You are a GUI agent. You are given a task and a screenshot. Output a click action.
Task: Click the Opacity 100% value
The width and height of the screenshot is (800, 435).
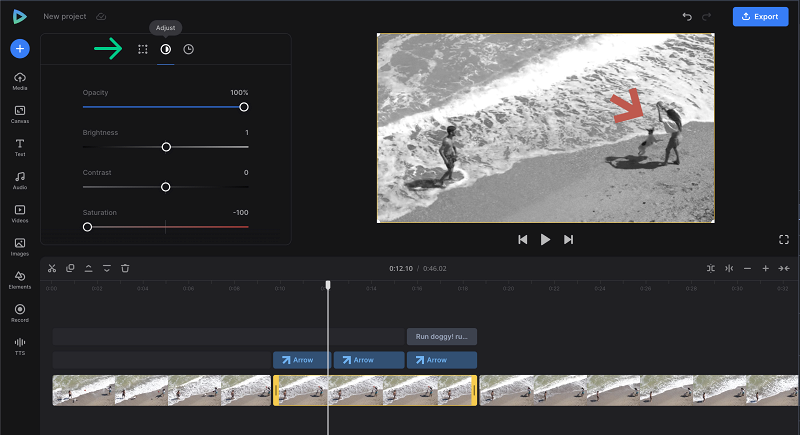(x=239, y=93)
